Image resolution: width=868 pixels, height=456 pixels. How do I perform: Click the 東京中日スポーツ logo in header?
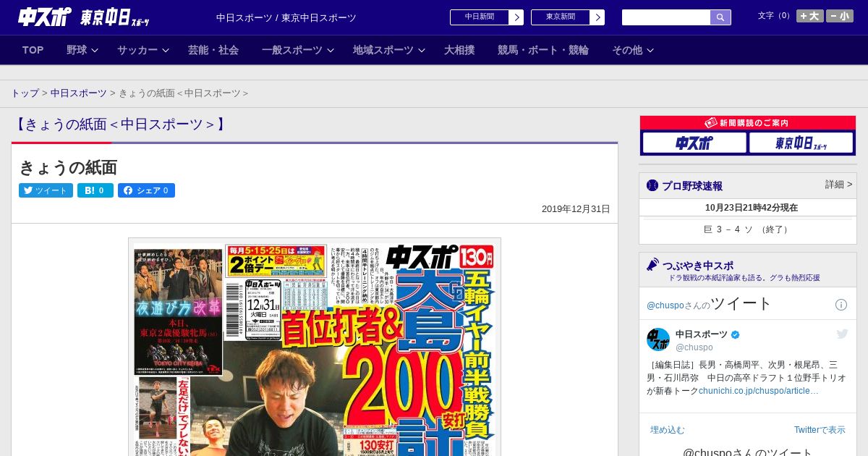[115, 17]
